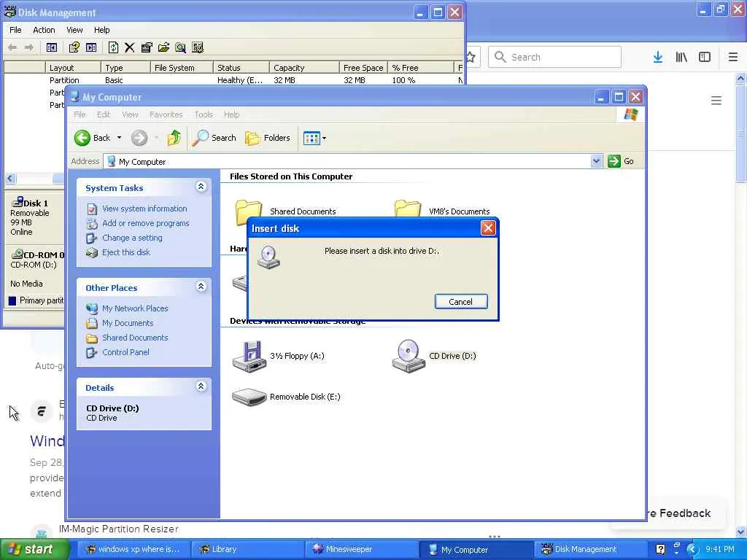Image resolution: width=747 pixels, height=560 pixels.
Task: Open the Address bar dropdown arrow
Action: 596,161
